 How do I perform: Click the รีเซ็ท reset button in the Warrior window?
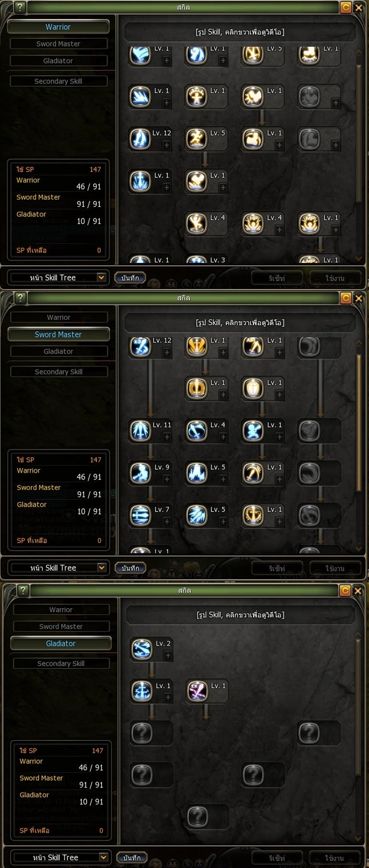[x=277, y=278]
